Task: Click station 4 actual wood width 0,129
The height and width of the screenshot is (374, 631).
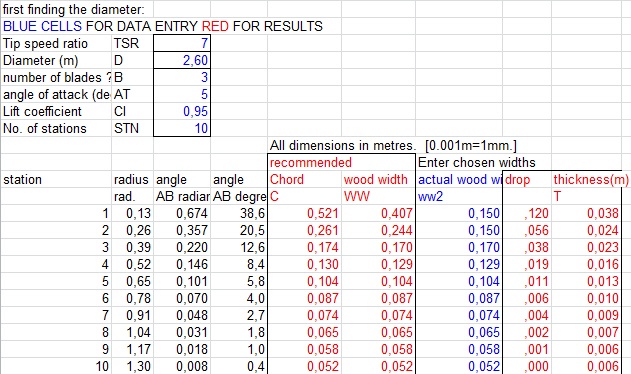Action: click(x=459, y=264)
